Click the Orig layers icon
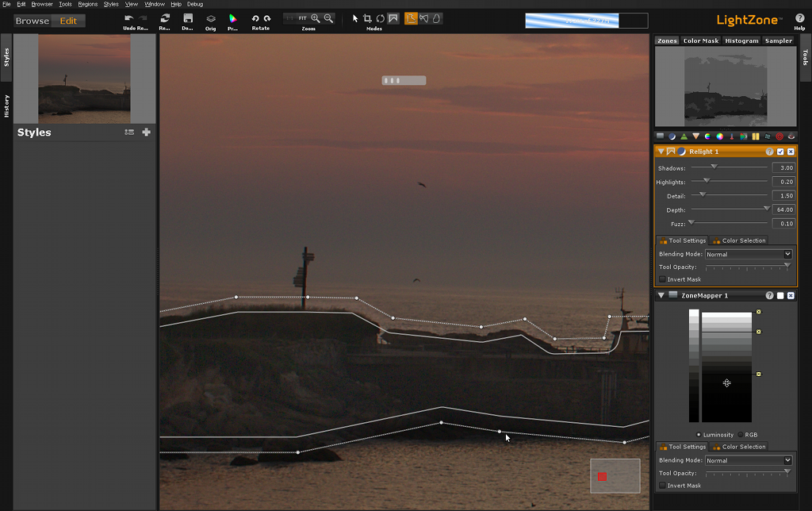This screenshot has width=812, height=511. 210,18
